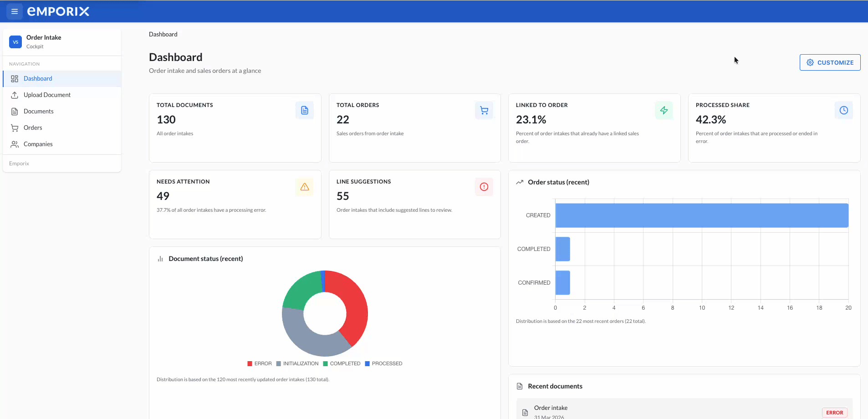The image size is (868, 419).
Task: Click the COMPLETED bar in order status chart
Action: point(563,249)
